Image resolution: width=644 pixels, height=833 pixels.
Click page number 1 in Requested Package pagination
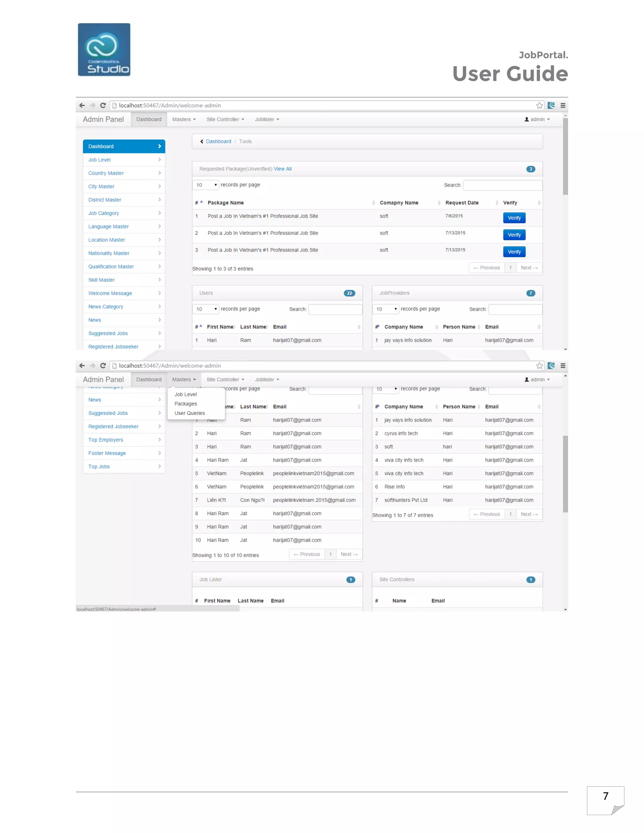click(510, 268)
